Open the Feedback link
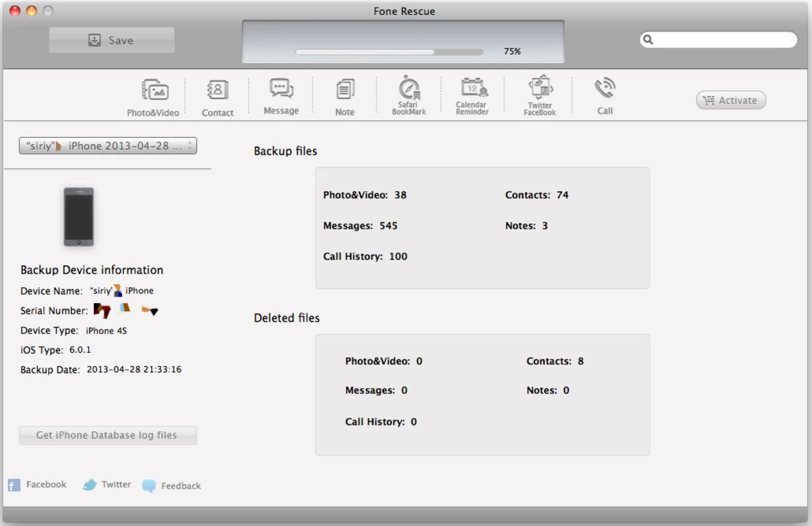812x526 pixels. 172,486
